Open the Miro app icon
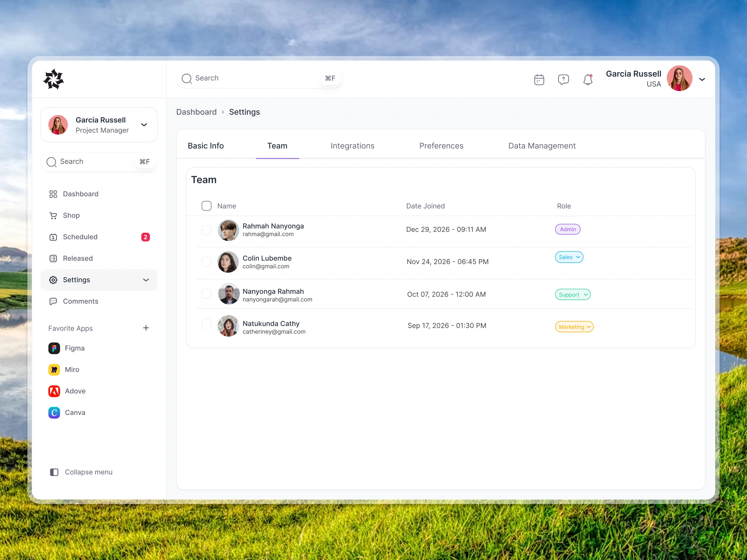The width and height of the screenshot is (747, 560). [54, 370]
